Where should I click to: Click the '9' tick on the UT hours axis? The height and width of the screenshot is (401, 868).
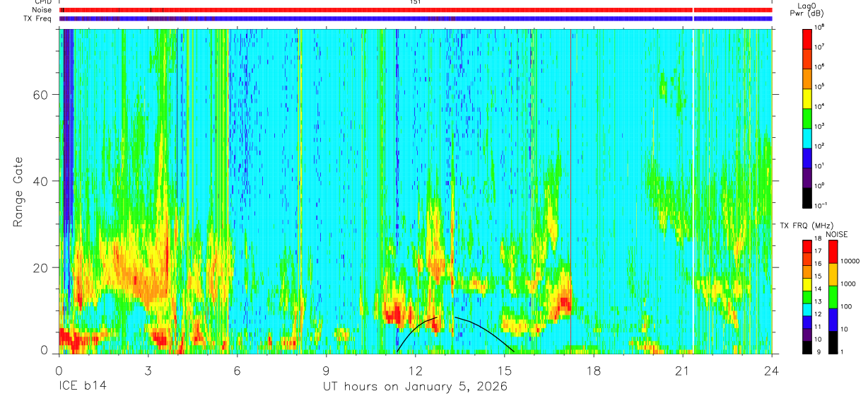[327, 371]
